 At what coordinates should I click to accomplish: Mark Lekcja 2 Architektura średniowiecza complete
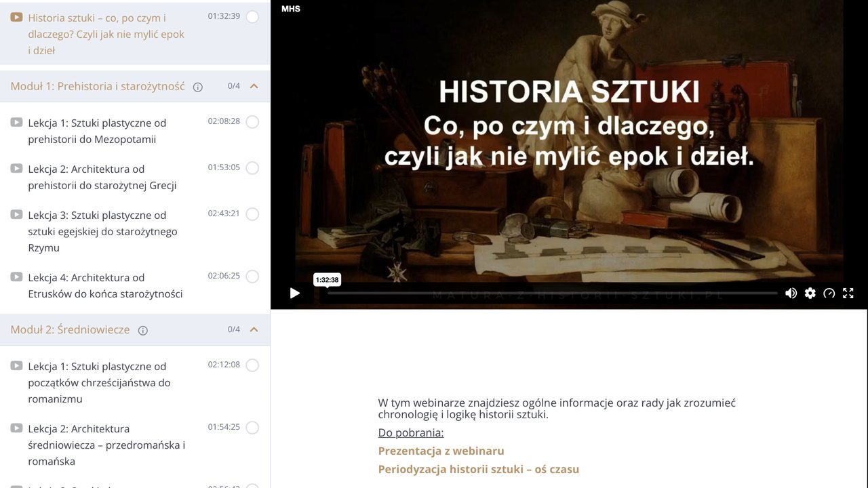click(252, 428)
